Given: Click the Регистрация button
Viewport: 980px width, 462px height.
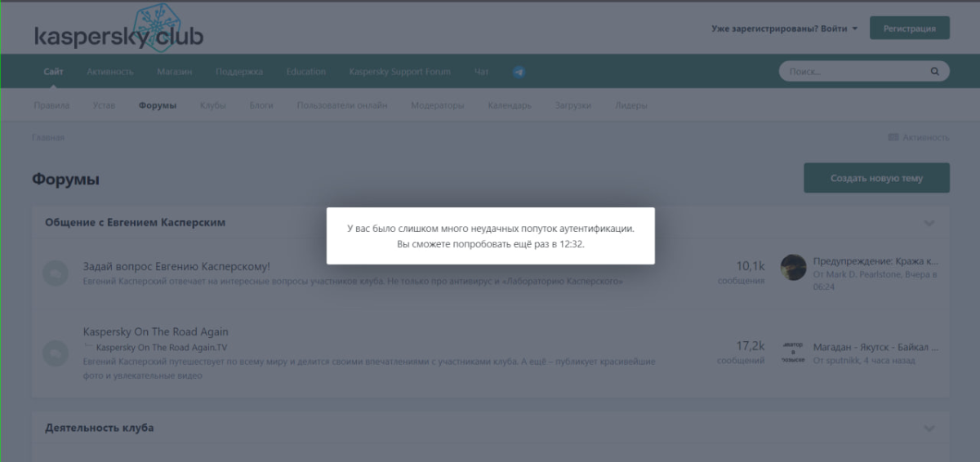Looking at the screenshot, I should point(910,29).
